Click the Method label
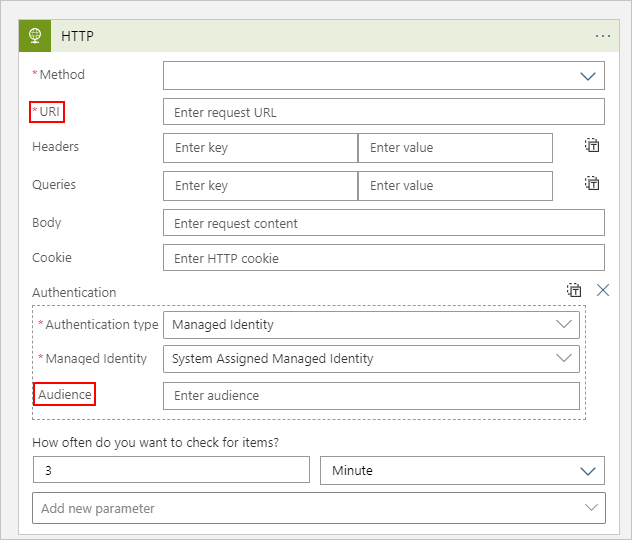 [62, 75]
